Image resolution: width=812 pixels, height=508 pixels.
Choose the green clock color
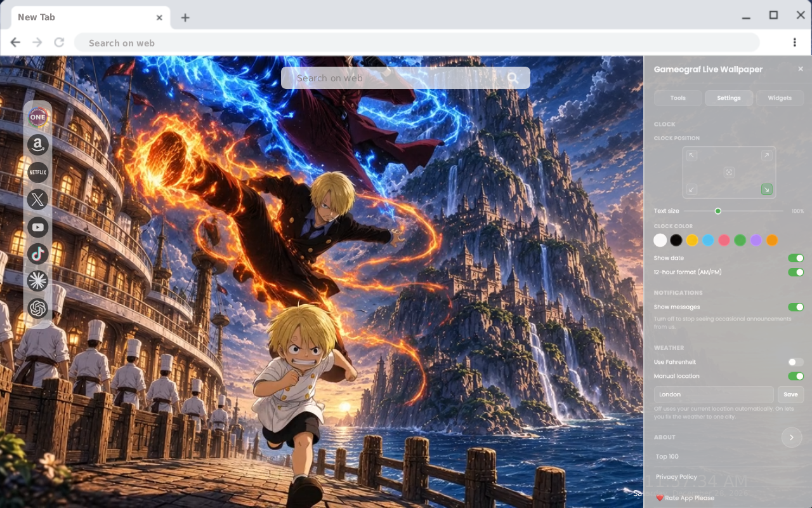click(x=740, y=240)
